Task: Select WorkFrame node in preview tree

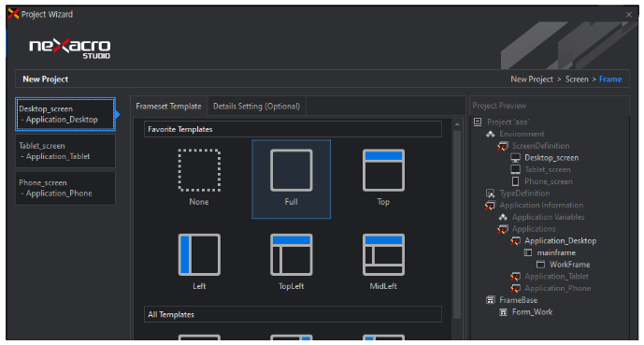Action: [x=569, y=265]
